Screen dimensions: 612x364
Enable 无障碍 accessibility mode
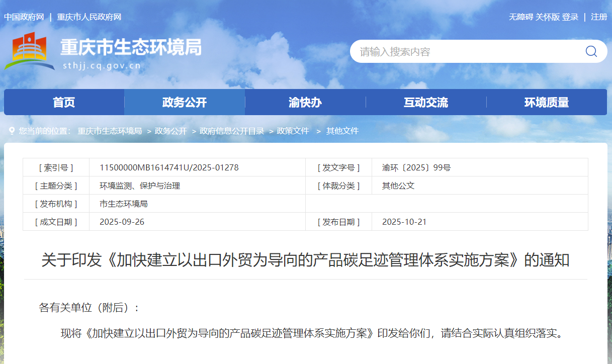[520, 17]
